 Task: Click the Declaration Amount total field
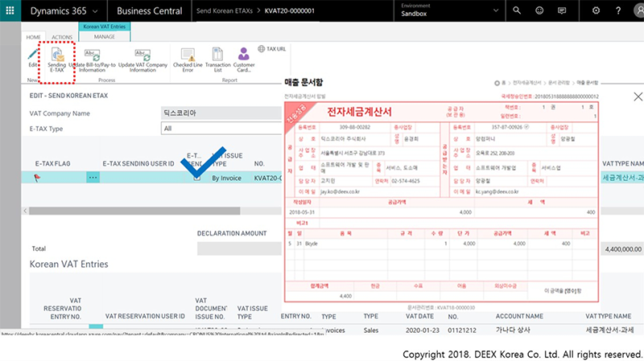239,248
